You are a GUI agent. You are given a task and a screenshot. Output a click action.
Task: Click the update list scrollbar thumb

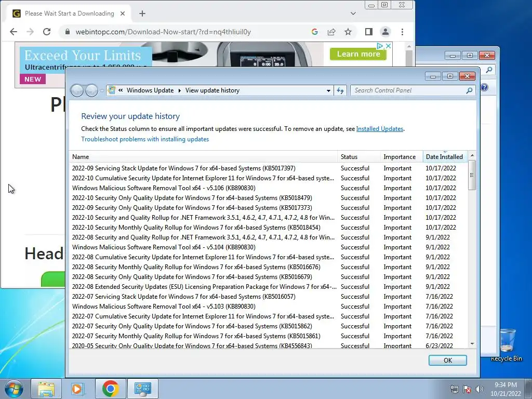[x=472, y=175]
